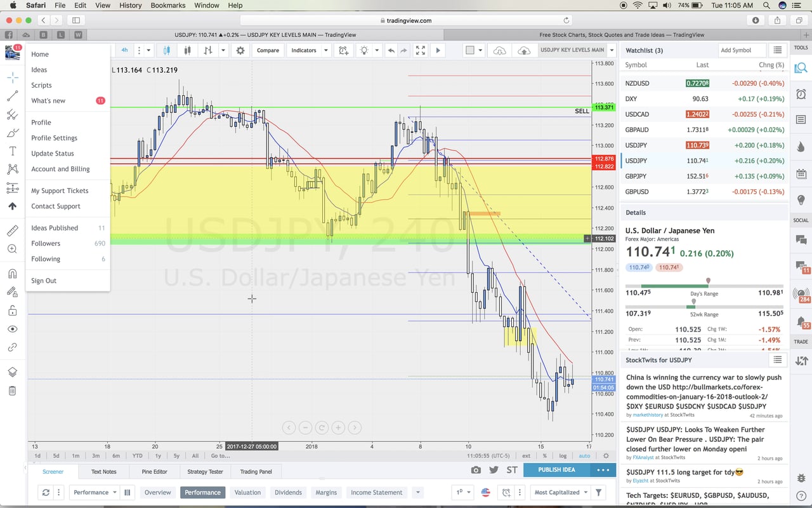
Task: Click the save chart cloud-upload icon
Action: [x=524, y=50]
